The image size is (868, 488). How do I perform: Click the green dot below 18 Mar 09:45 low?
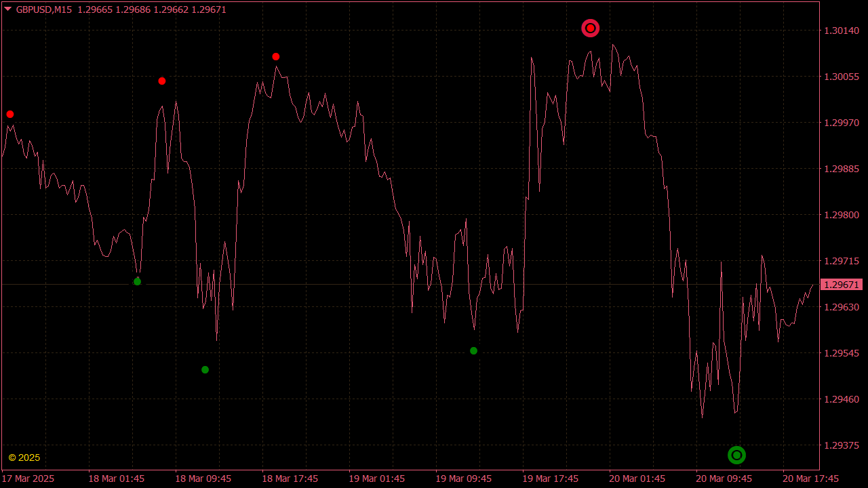205,369
